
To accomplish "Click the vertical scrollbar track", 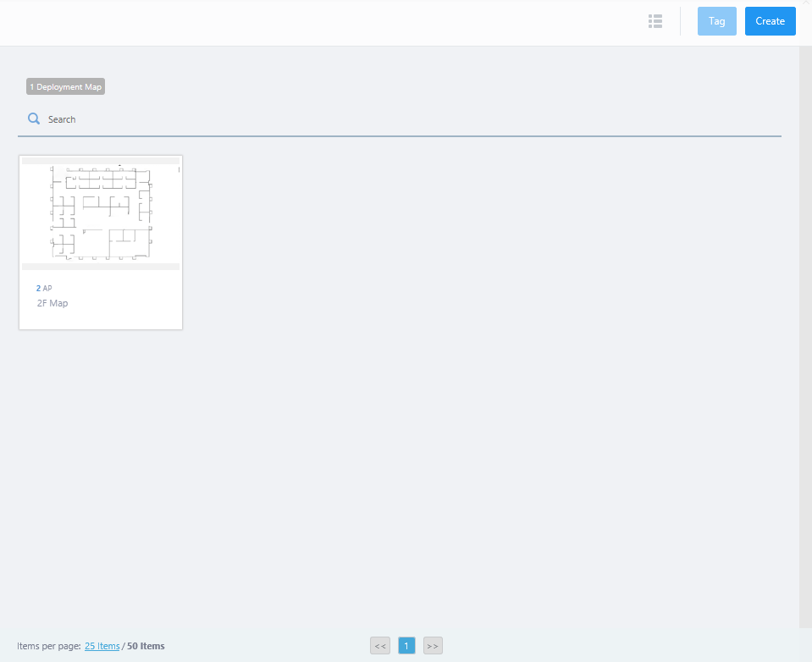I will point(805,336).
